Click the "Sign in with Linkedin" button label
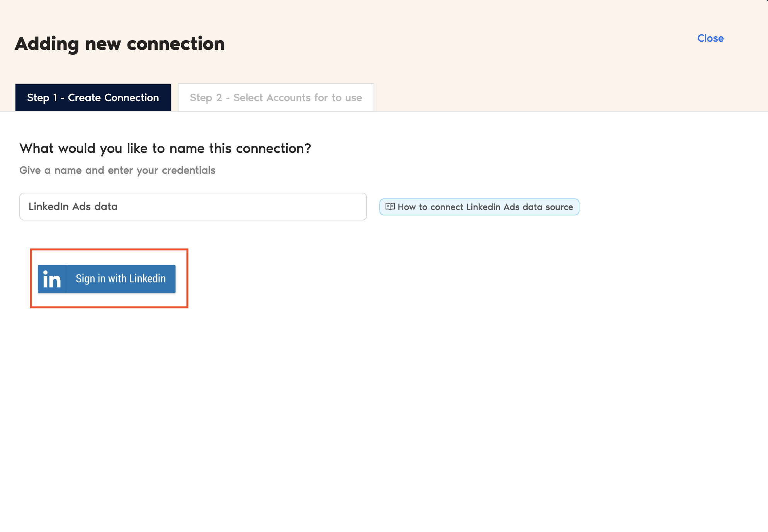This screenshot has width=768, height=532. pyautogui.click(x=121, y=279)
